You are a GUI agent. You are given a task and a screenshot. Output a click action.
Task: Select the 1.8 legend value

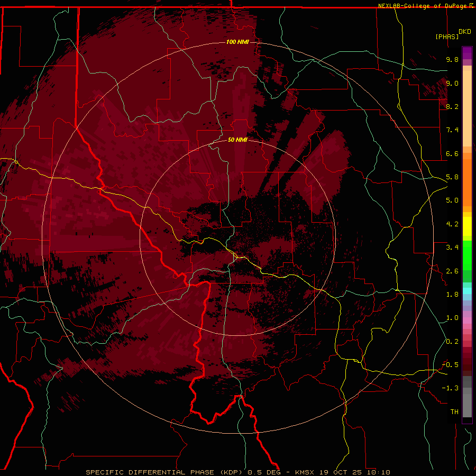click(x=452, y=295)
